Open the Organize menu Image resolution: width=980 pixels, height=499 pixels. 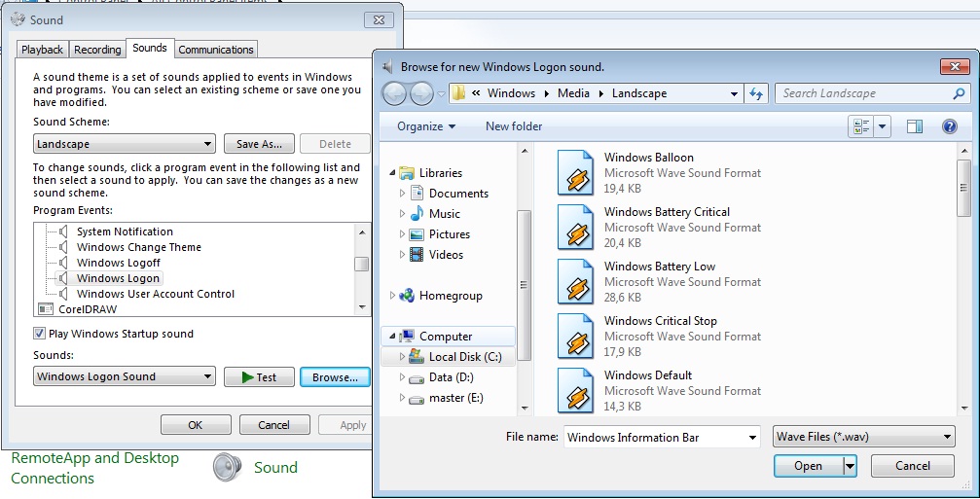pyautogui.click(x=426, y=126)
